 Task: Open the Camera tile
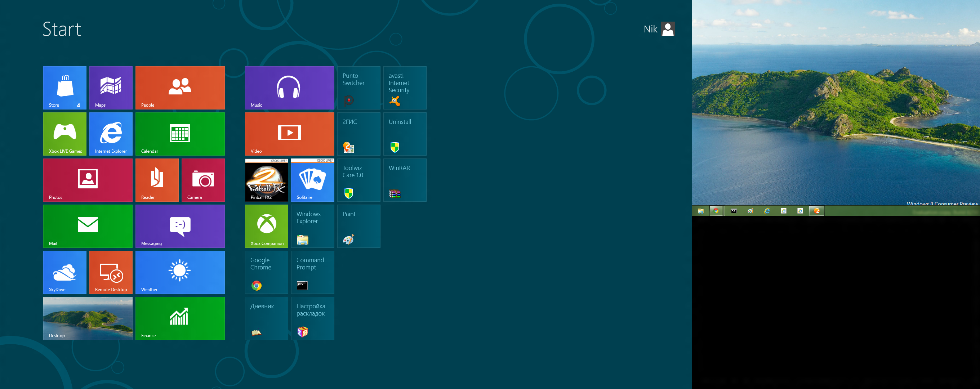(203, 180)
